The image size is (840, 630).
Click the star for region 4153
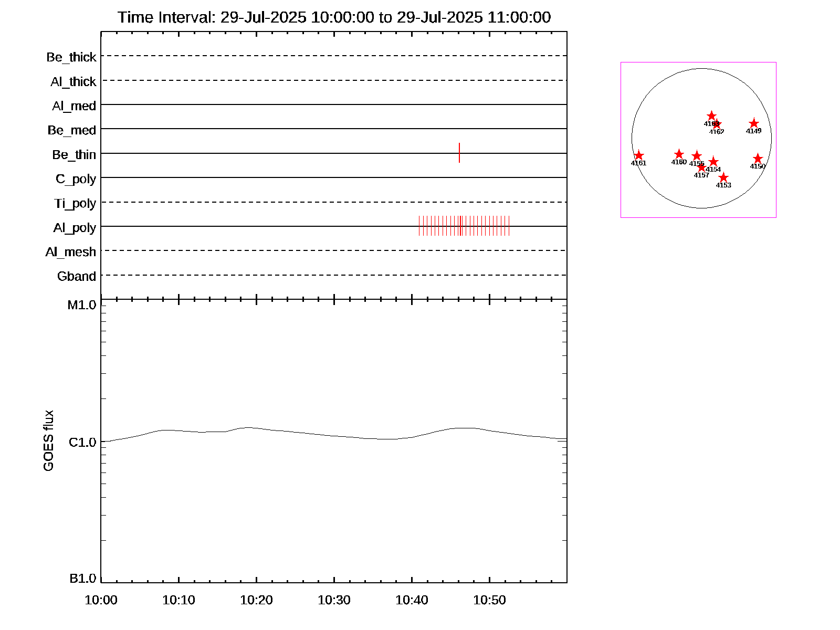[x=723, y=177]
